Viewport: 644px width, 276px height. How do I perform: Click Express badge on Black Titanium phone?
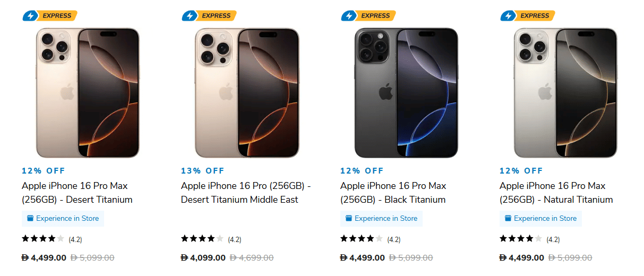(x=368, y=16)
